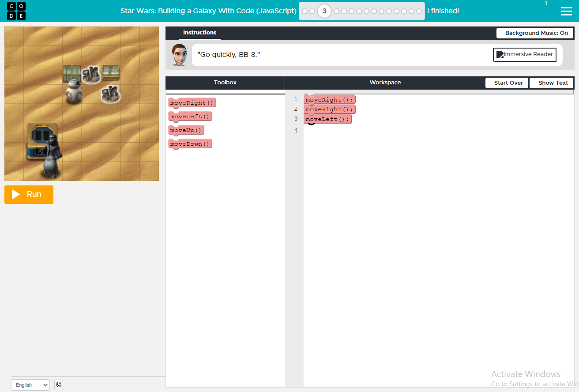The width and height of the screenshot is (579, 392).
Task: Select moveLeft() block in the Toolbox
Action: (x=191, y=117)
